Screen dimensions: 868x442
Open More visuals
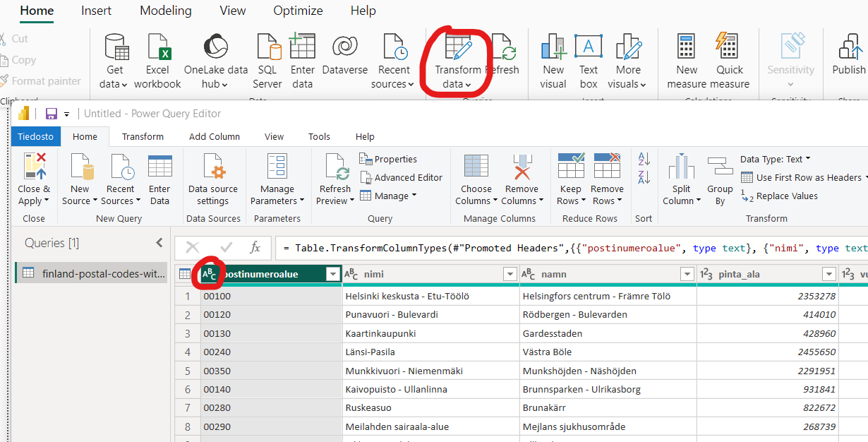click(627, 61)
